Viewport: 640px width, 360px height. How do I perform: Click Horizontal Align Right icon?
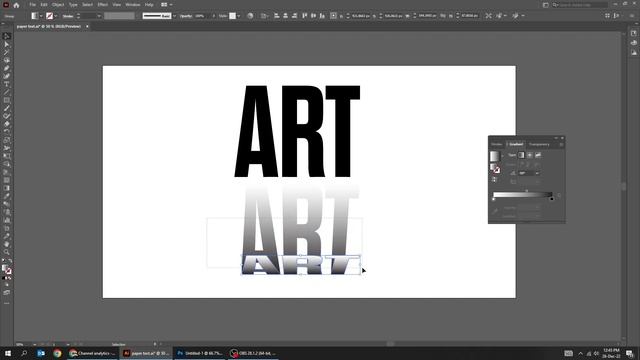pos(295,16)
